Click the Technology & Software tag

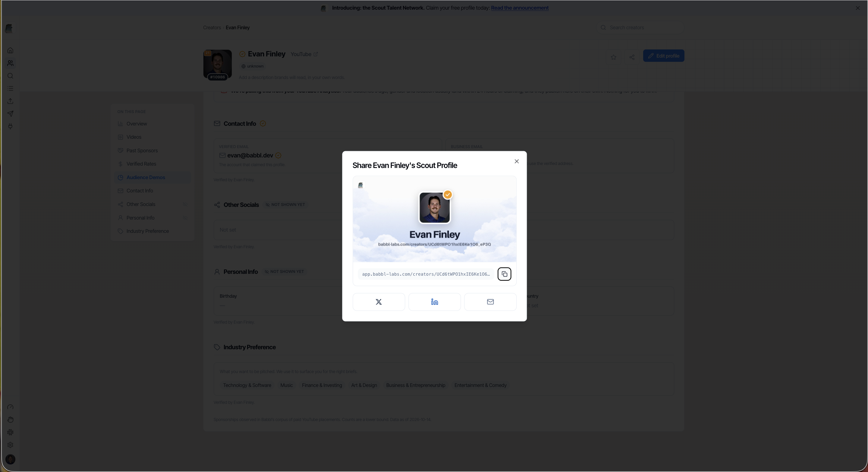coord(247,385)
